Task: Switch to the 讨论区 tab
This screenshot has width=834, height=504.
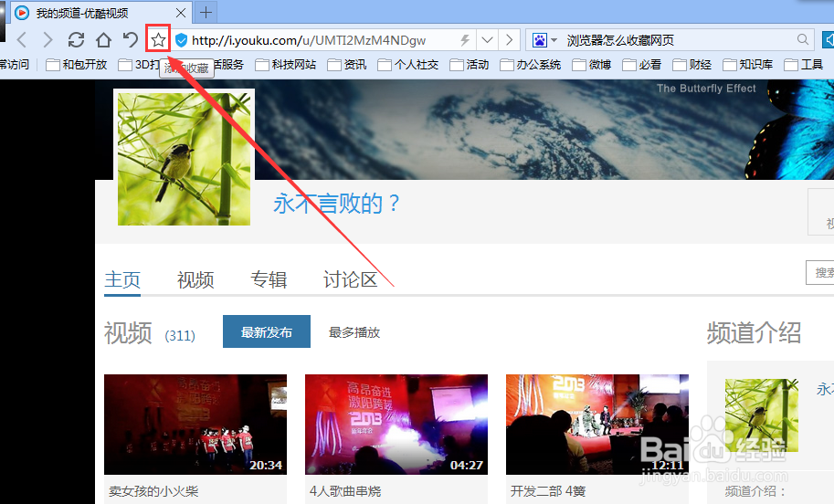Action: pyautogui.click(x=351, y=279)
